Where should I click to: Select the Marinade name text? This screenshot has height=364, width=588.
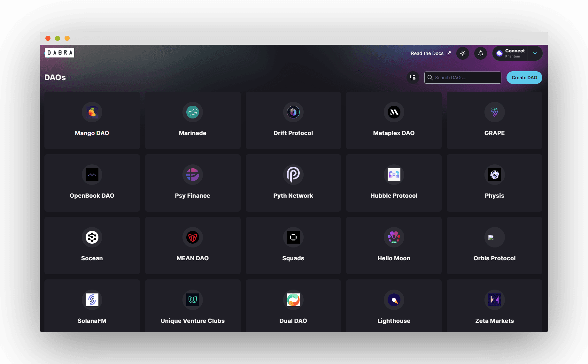tap(193, 133)
